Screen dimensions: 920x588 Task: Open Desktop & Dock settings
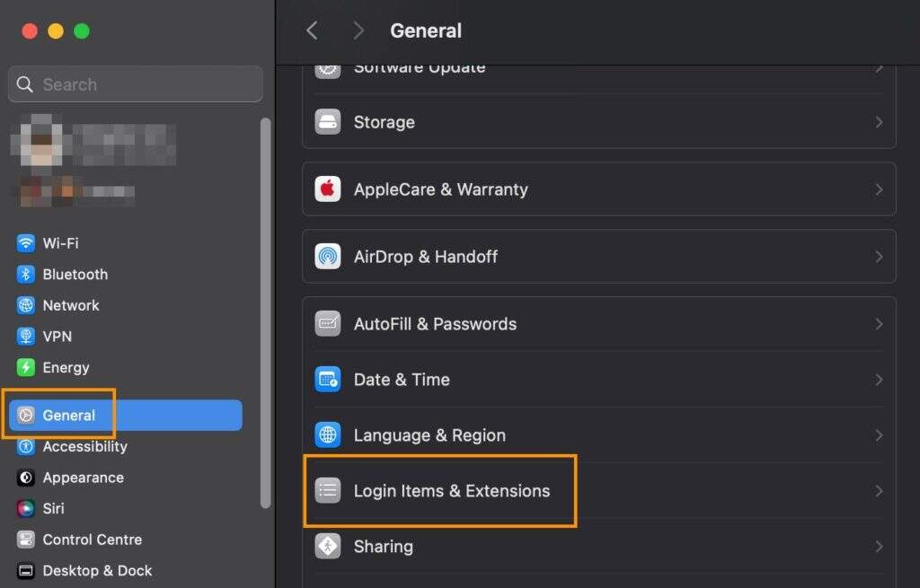(x=97, y=571)
